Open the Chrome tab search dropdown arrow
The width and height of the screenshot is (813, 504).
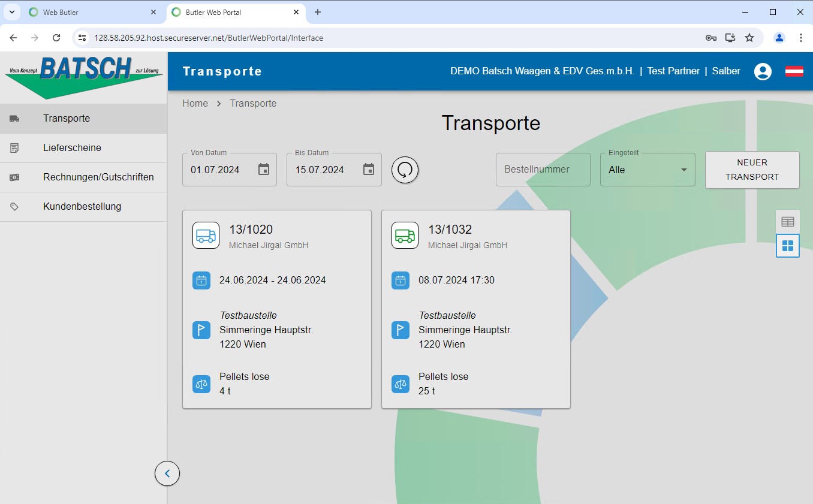click(x=12, y=12)
